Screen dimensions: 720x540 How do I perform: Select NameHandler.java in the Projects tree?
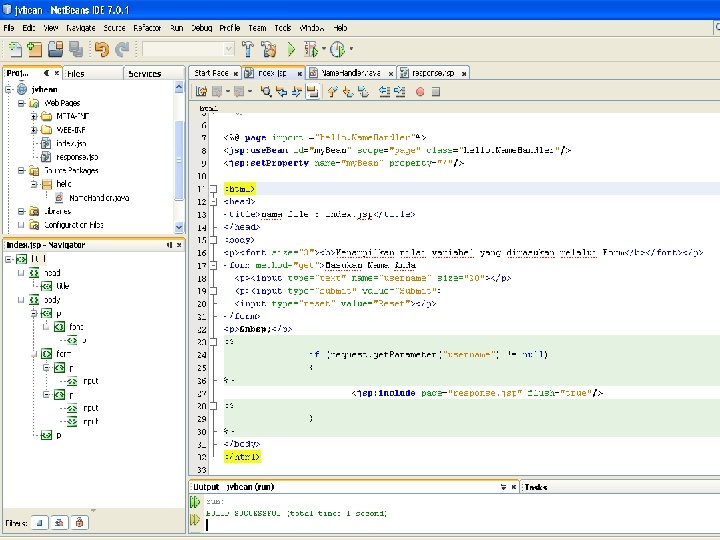tap(98, 198)
